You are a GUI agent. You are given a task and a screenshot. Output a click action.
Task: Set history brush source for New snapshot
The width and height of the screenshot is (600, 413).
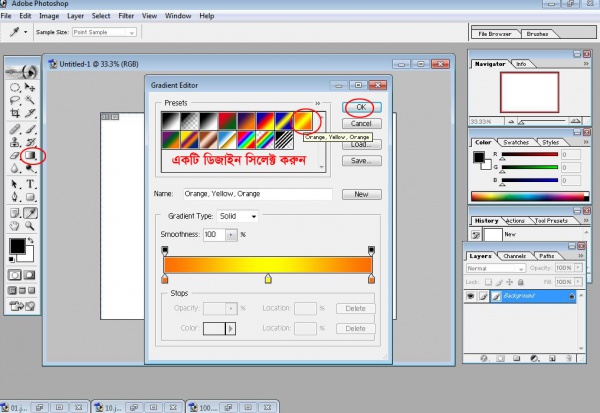click(476, 235)
